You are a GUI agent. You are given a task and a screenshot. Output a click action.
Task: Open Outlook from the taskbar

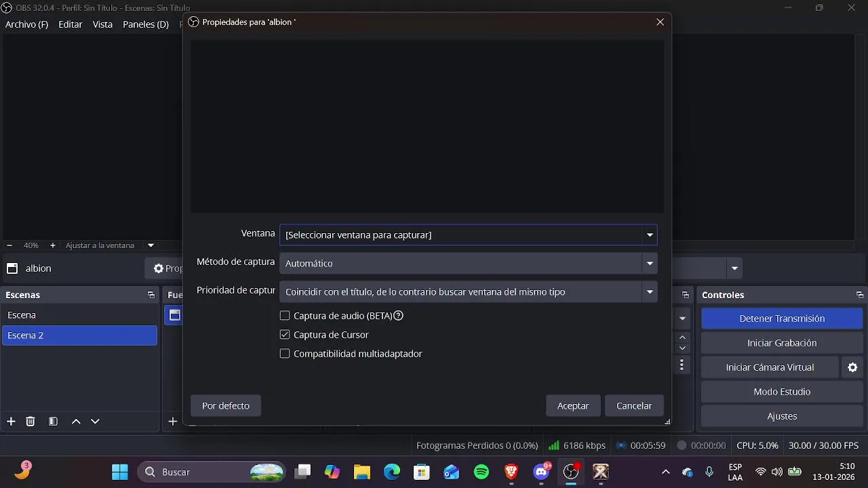452,472
